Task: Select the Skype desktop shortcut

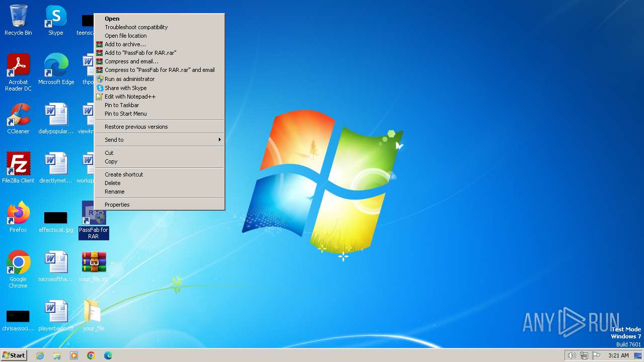Action: tap(55, 20)
